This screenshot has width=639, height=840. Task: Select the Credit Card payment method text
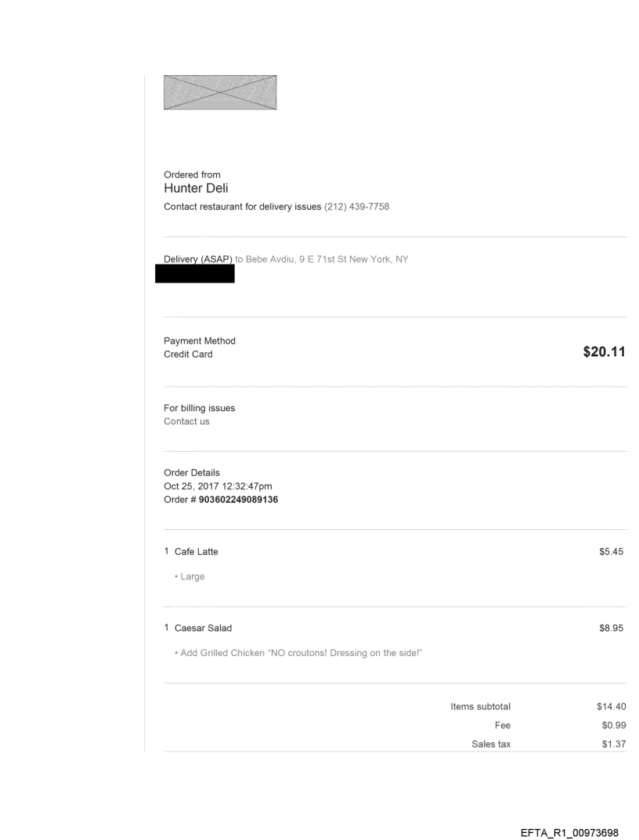pos(188,354)
